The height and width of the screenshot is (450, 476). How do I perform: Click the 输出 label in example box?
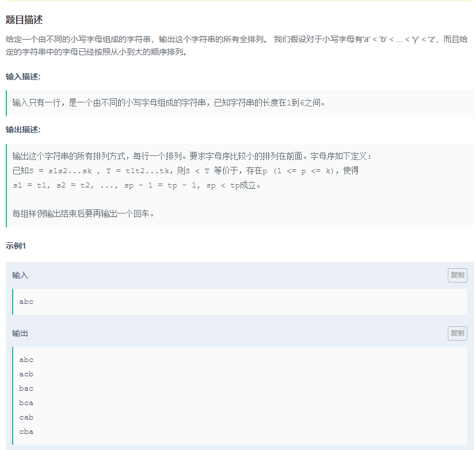tap(20, 334)
